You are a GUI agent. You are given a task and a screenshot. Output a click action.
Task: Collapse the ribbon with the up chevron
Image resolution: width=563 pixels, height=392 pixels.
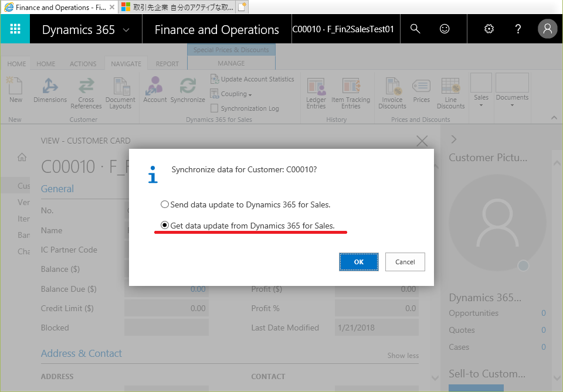point(554,118)
